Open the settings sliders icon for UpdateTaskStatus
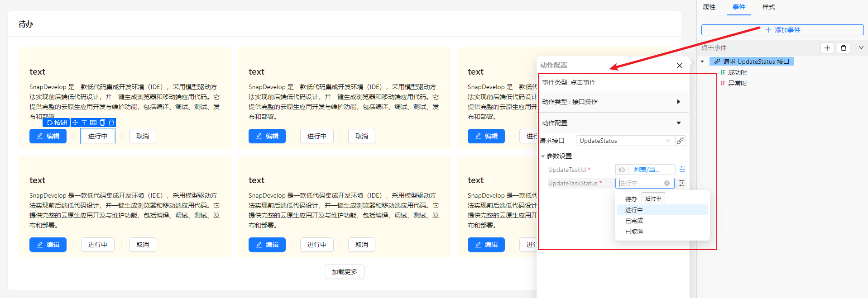 [x=681, y=183]
